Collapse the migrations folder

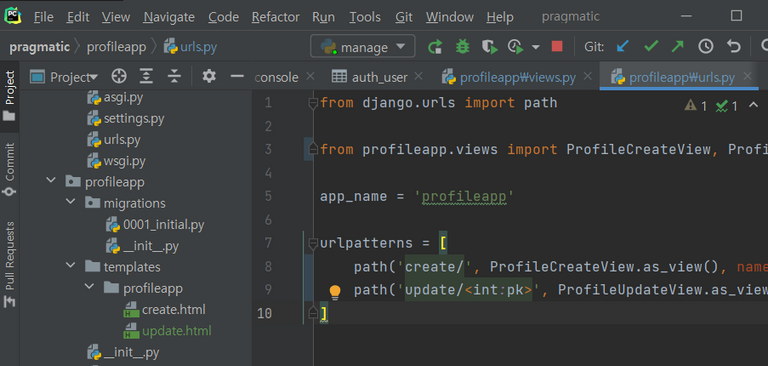click(x=71, y=202)
